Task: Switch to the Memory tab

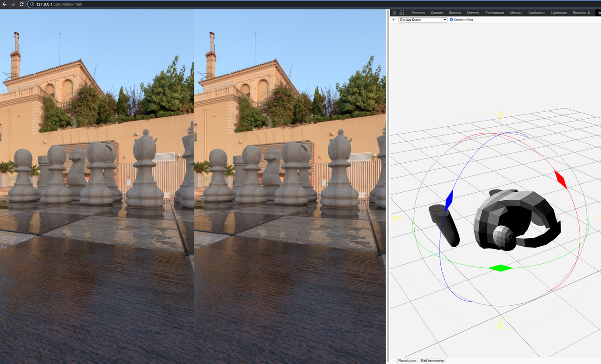Action: pyautogui.click(x=516, y=13)
